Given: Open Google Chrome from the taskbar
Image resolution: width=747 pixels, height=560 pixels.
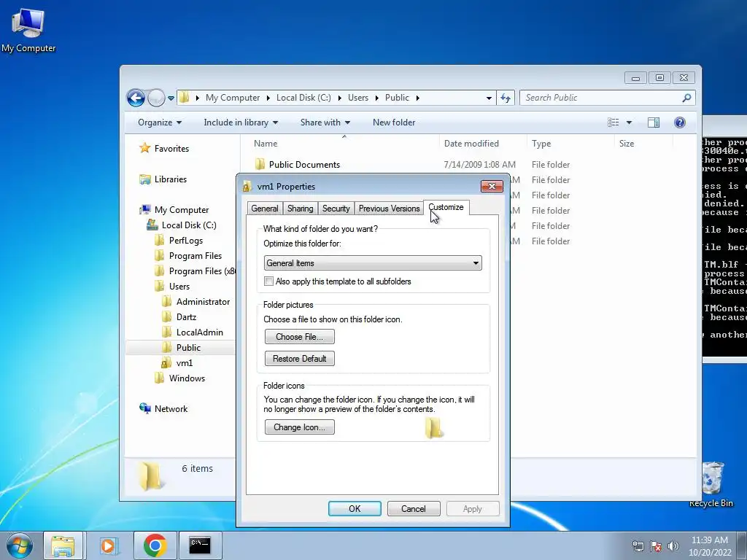Looking at the screenshot, I should [x=155, y=545].
